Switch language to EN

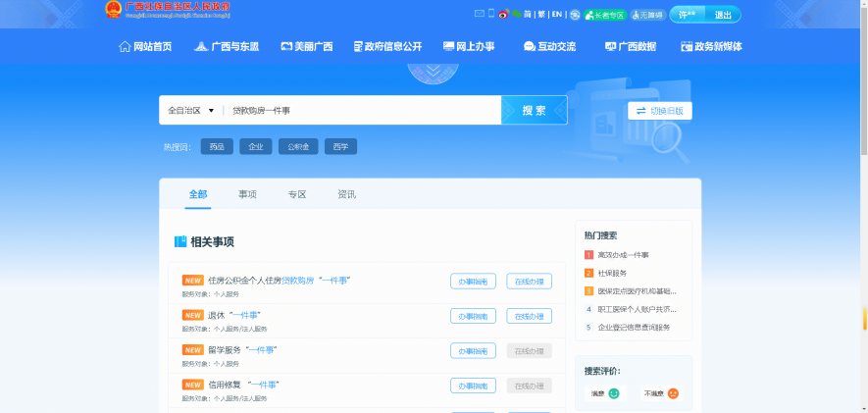556,15
